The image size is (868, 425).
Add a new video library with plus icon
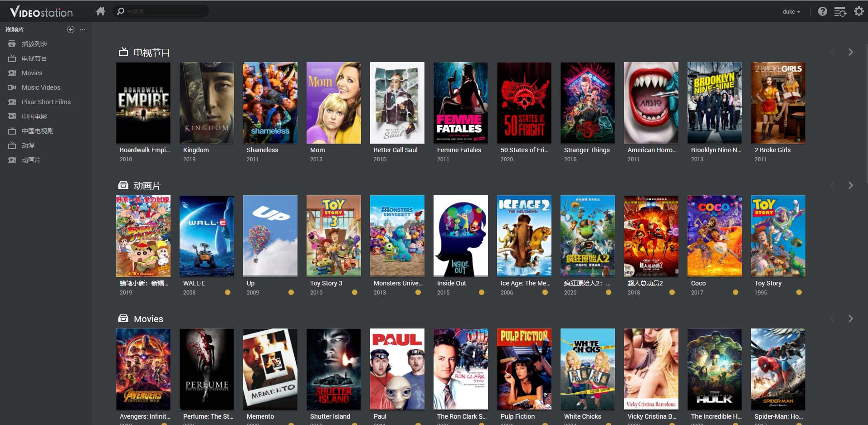(x=70, y=29)
